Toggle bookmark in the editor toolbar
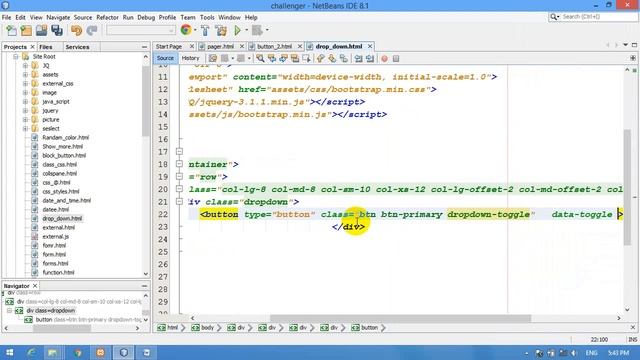The width and height of the screenshot is (640, 360). 344,58
